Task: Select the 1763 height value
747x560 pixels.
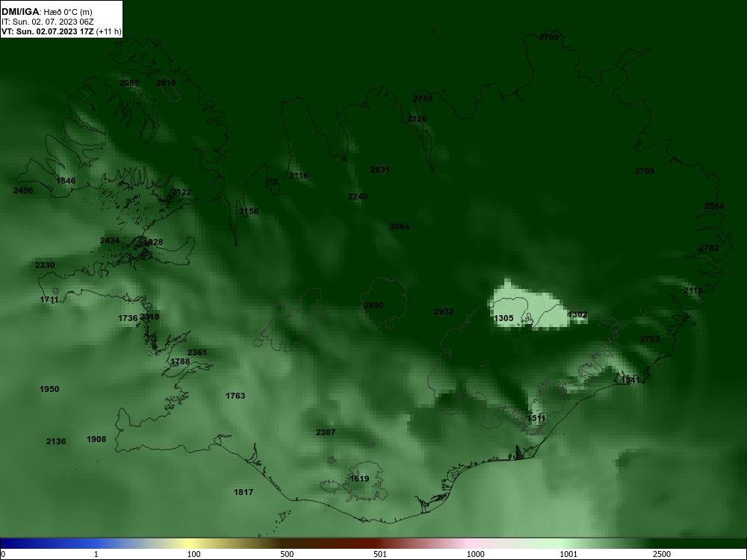Action: pyautogui.click(x=235, y=396)
